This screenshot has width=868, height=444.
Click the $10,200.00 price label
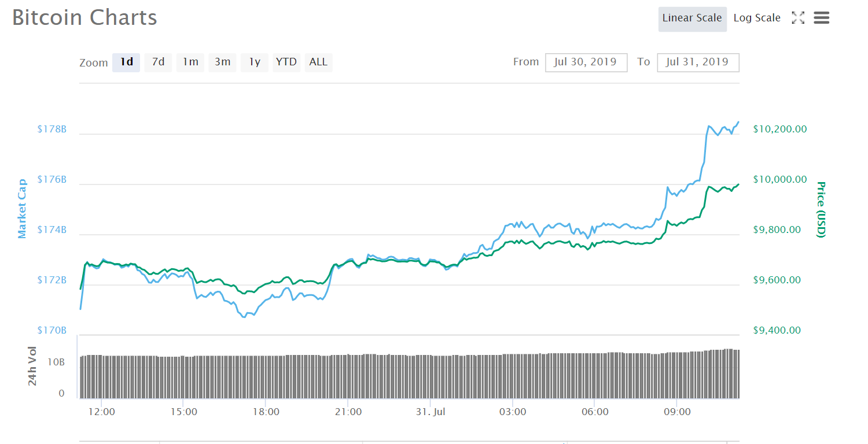780,129
